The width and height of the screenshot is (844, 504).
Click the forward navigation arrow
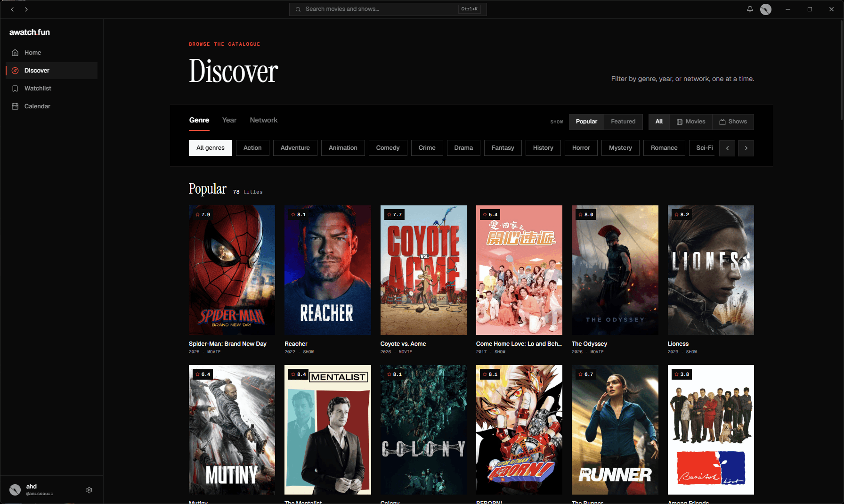pos(26,9)
